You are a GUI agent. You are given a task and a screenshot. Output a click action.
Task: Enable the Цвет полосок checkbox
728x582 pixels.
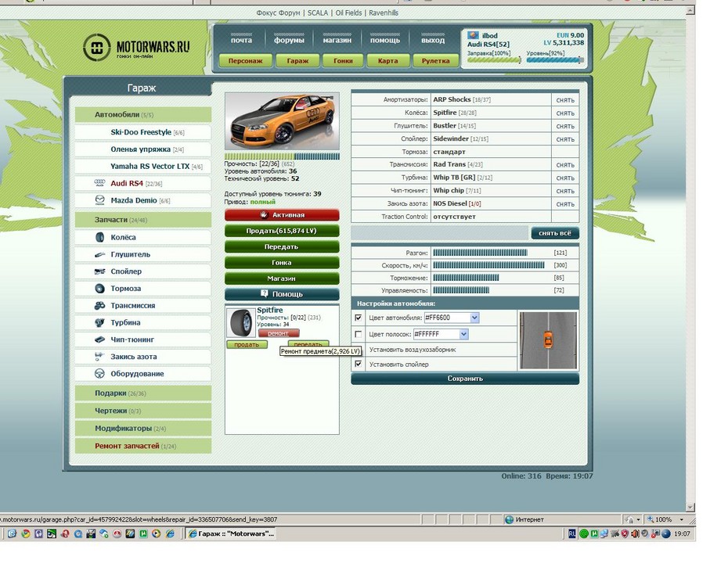pos(358,334)
